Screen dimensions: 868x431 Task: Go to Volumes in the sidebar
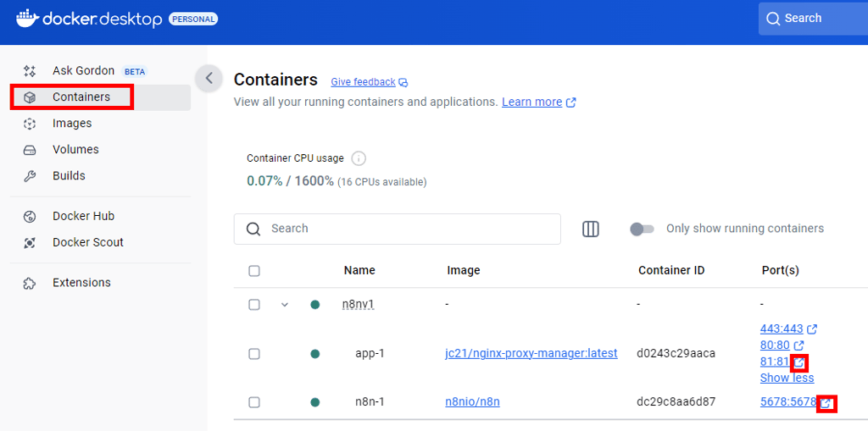(75, 150)
